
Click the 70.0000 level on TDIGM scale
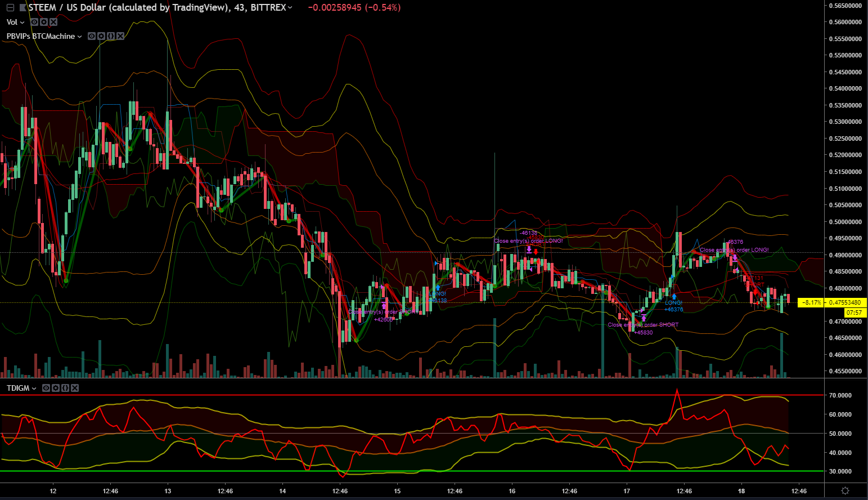tap(840, 395)
